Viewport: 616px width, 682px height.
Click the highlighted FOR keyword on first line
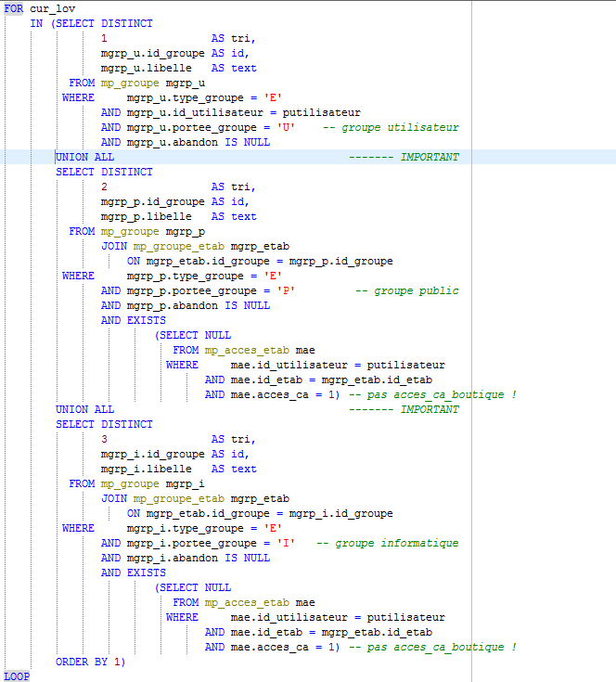(x=14, y=8)
